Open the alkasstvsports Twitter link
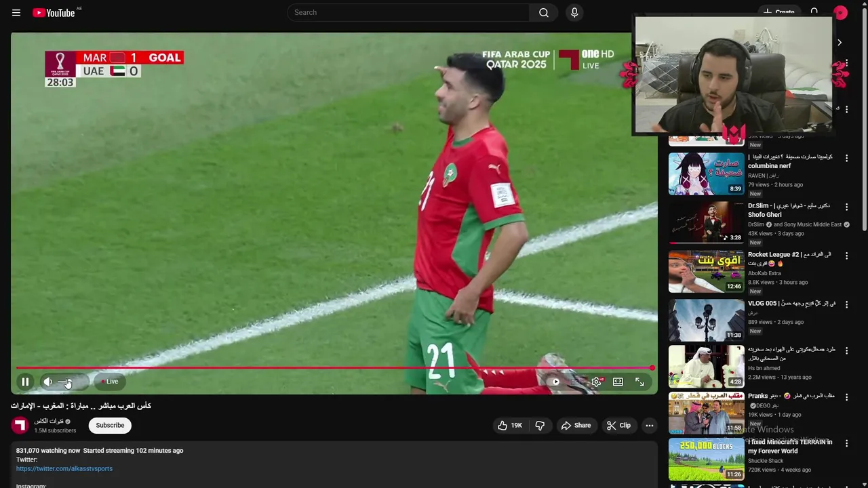 pos(64,468)
